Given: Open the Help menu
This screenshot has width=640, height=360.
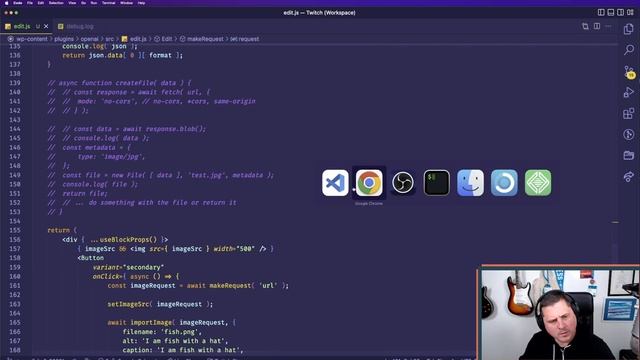Looking at the screenshot, I should (141, 3).
